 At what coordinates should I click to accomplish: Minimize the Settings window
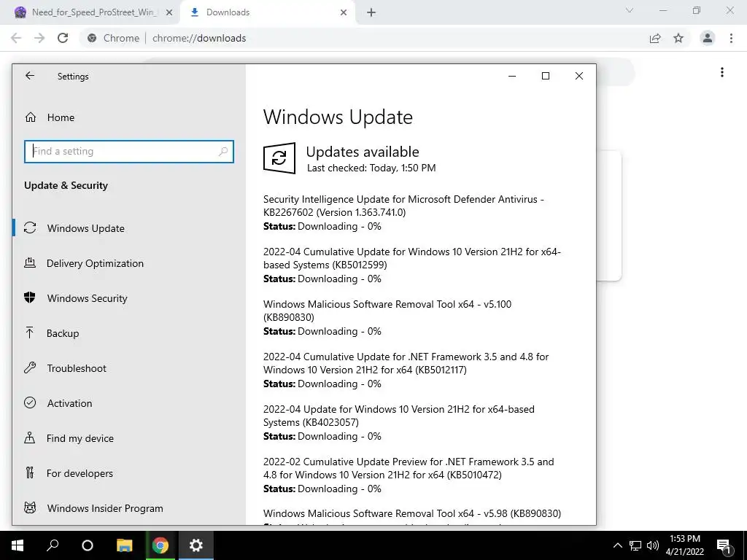512,76
